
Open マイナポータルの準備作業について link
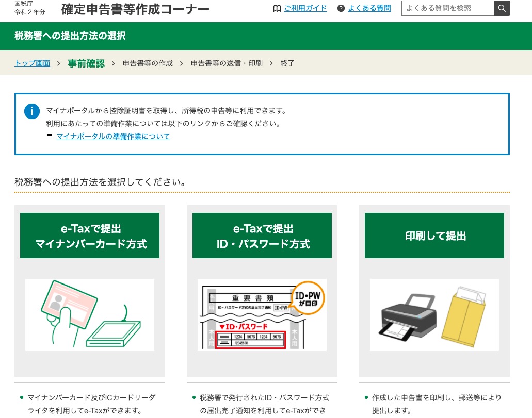pyautogui.click(x=113, y=137)
